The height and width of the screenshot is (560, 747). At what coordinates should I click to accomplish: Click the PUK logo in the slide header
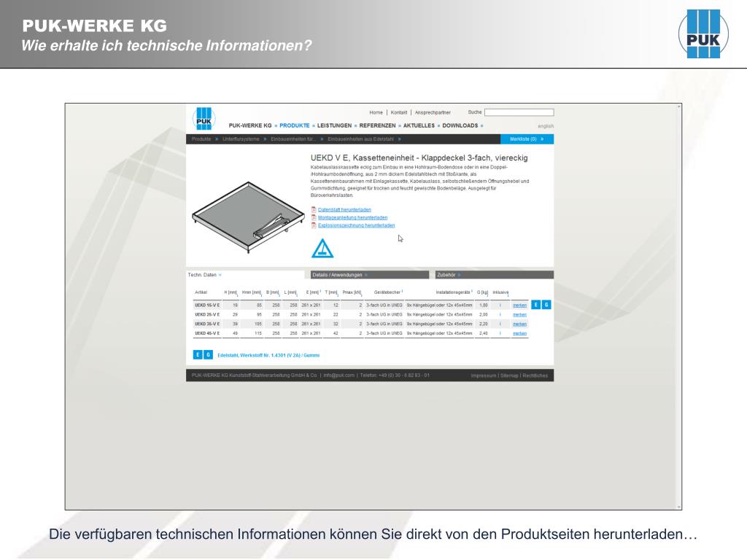[x=703, y=34]
